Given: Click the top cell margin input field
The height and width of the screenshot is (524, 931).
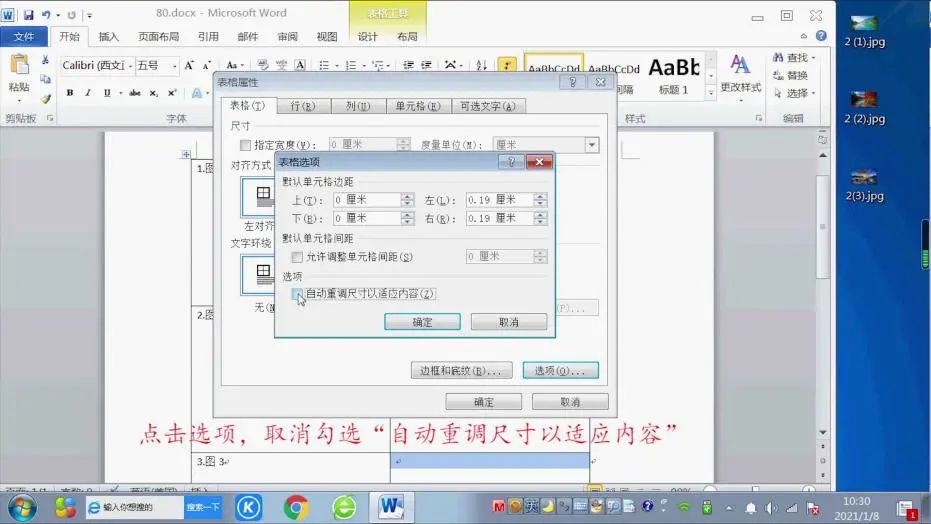Looking at the screenshot, I should [366, 200].
